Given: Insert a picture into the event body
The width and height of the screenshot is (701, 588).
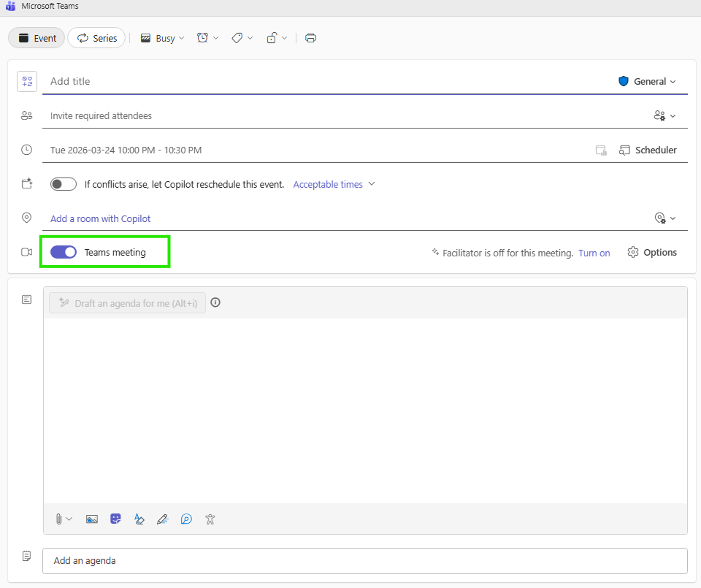Looking at the screenshot, I should [92, 519].
